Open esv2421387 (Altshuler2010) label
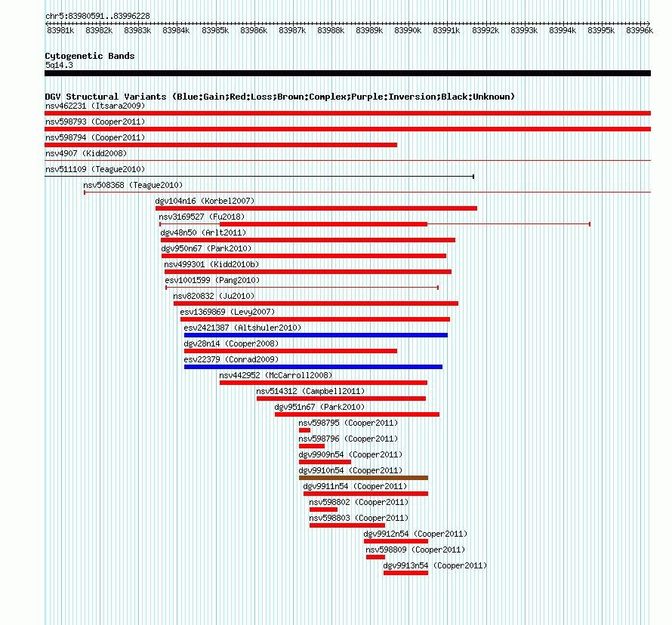 (242, 328)
